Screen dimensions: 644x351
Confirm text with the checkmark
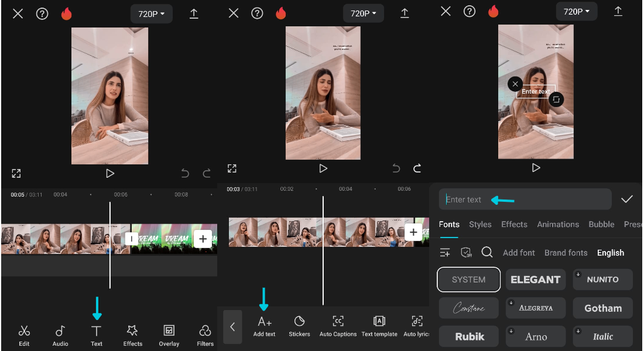(627, 199)
